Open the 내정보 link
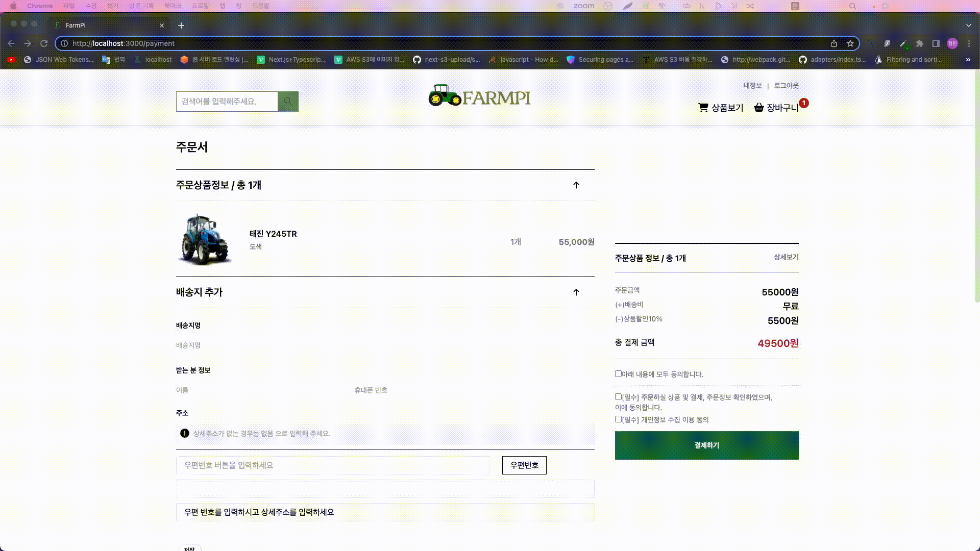Image resolution: width=980 pixels, height=551 pixels. point(752,86)
